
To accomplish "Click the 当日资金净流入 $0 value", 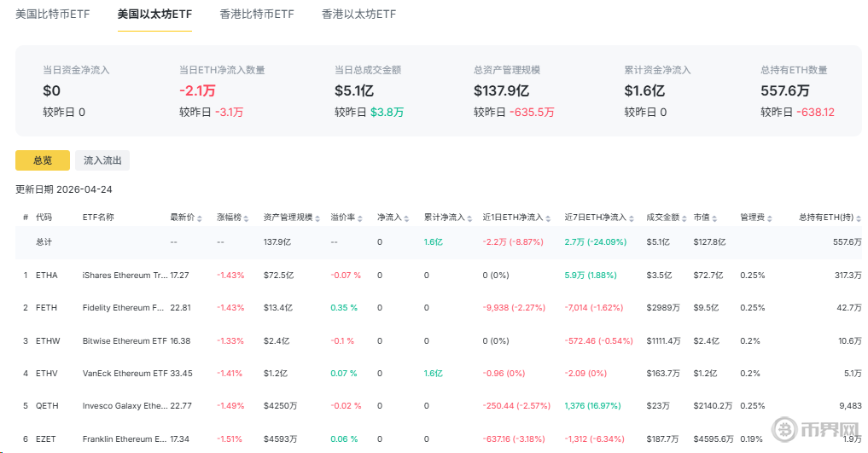I will click(51, 90).
